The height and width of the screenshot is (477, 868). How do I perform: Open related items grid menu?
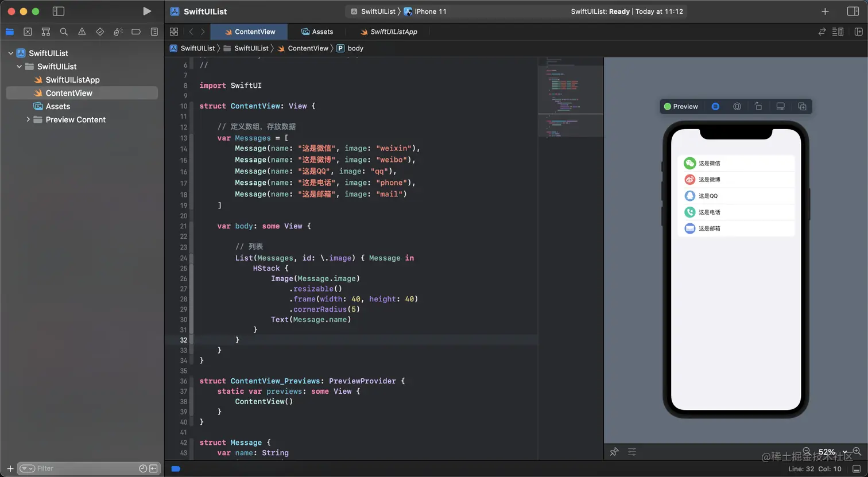pyautogui.click(x=174, y=32)
